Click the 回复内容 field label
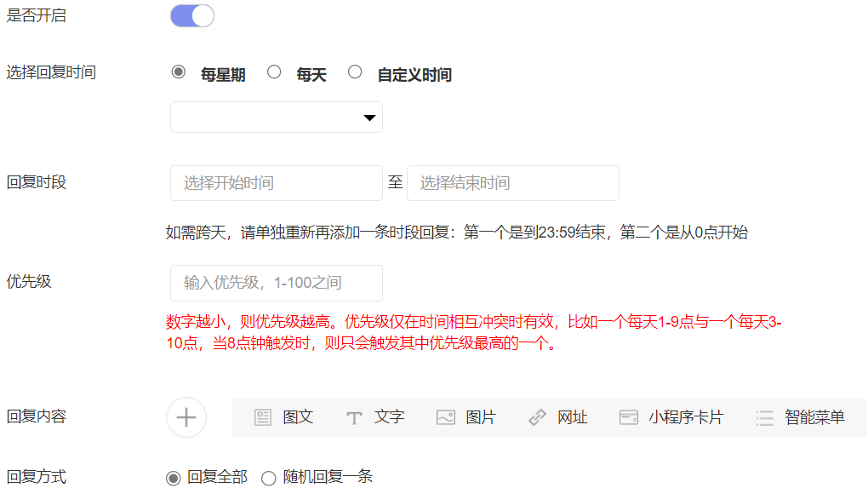Image resolution: width=868 pixels, height=488 pixels. [37, 416]
